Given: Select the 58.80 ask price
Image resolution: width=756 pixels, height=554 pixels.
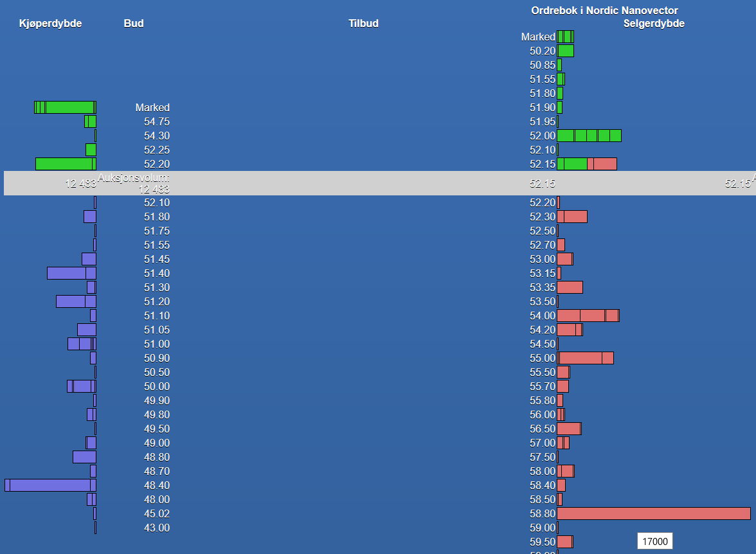Looking at the screenshot, I should 543,514.
